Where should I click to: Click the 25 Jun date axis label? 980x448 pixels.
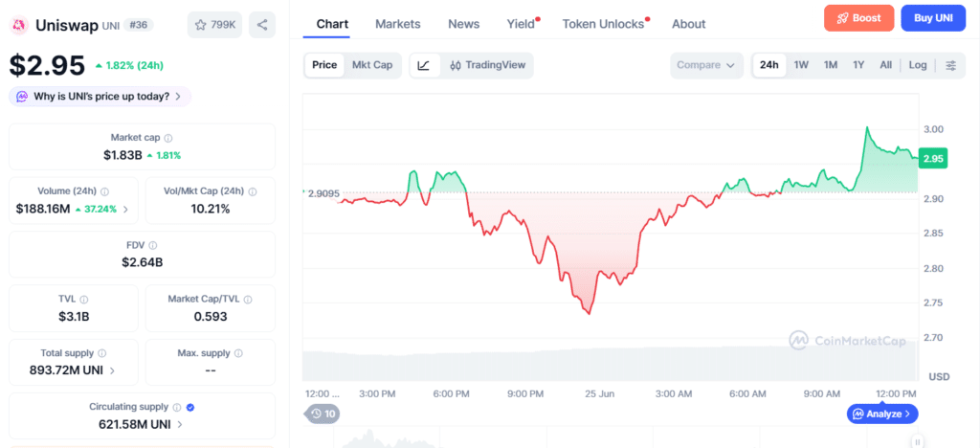[598, 393]
